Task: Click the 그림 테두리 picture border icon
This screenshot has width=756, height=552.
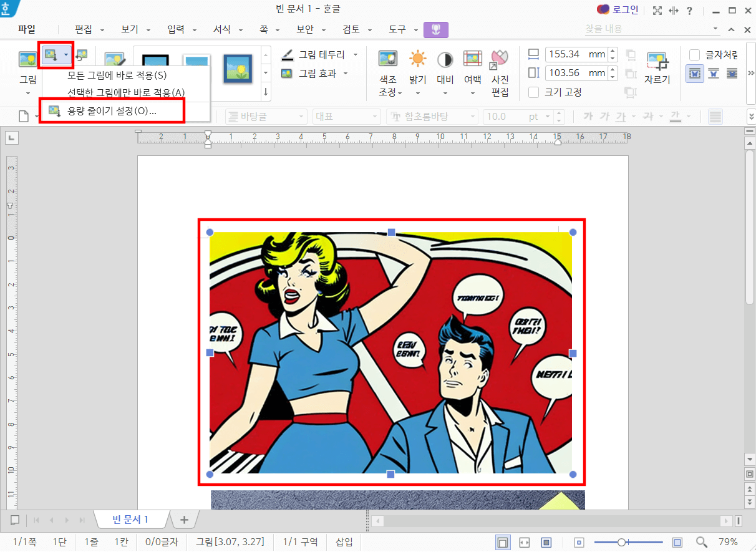Action: [287, 55]
